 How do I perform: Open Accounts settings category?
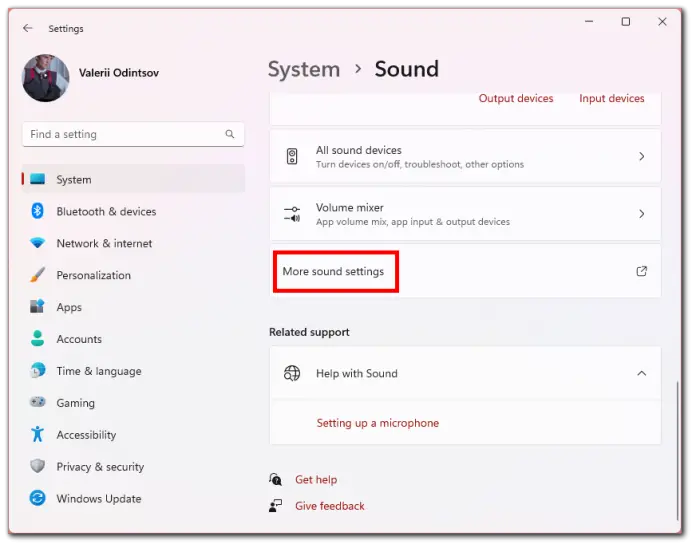[x=133, y=339]
